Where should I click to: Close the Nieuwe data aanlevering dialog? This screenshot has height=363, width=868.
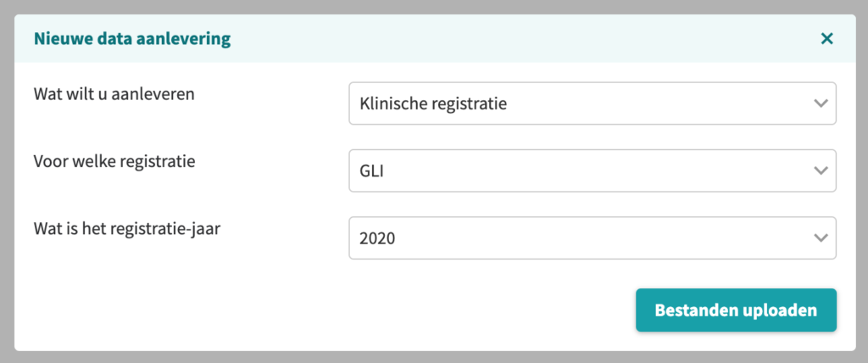pyautogui.click(x=826, y=39)
